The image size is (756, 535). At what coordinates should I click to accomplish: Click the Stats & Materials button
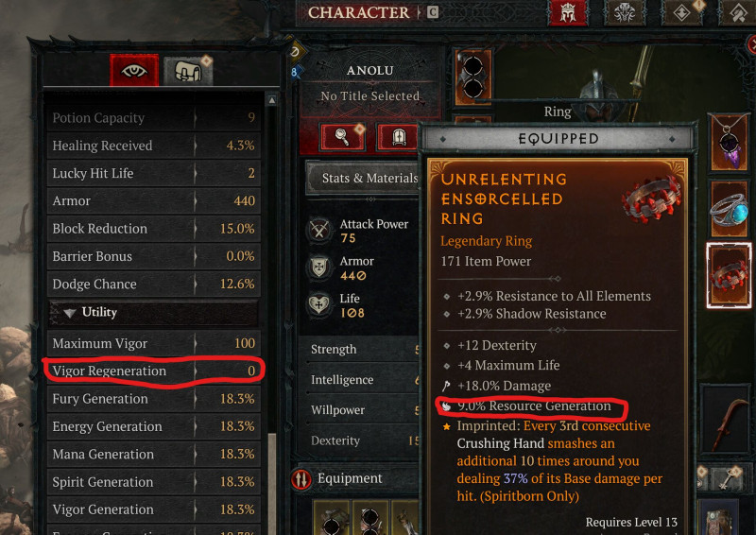coord(363,178)
